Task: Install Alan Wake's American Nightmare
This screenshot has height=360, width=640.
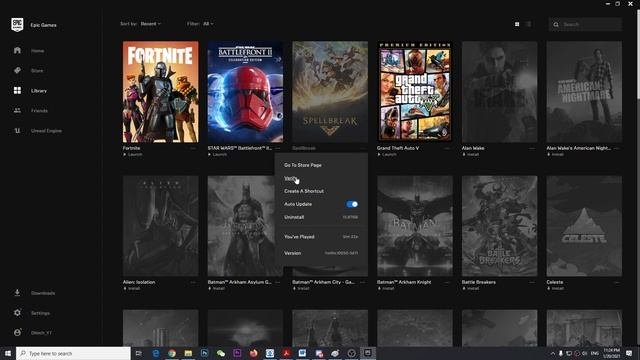Action: click(x=555, y=155)
